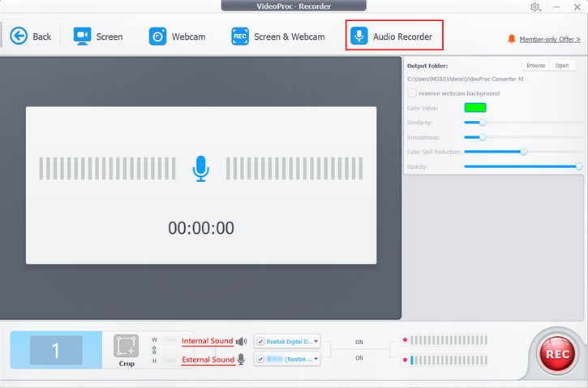This screenshot has width=588, height=388.
Task: Close the VideoProc Recorder window
Action: [577, 6]
